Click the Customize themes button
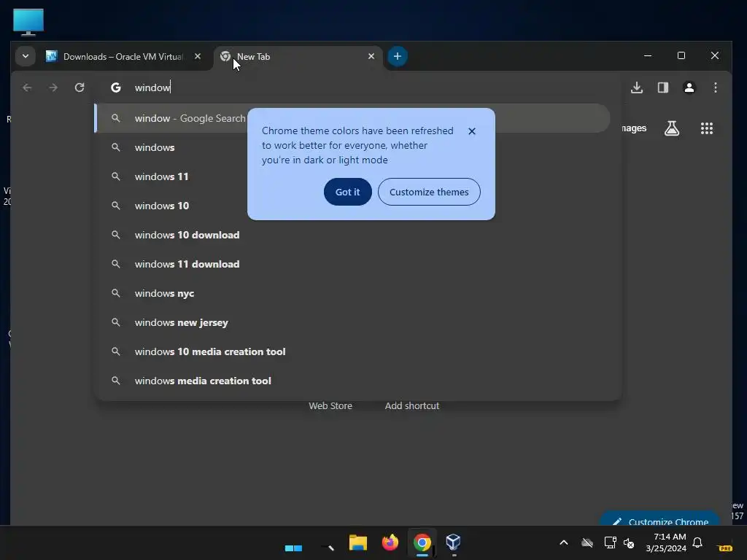The height and width of the screenshot is (560, 747). (x=429, y=192)
